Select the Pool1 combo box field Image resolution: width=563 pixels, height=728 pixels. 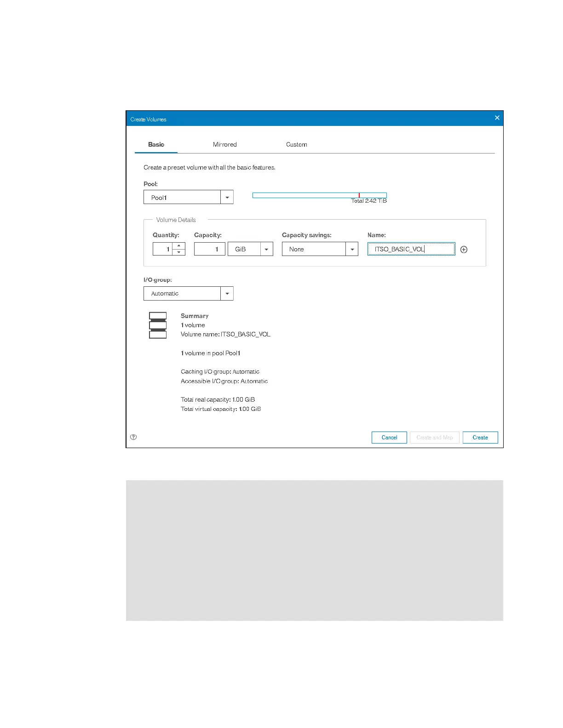pos(182,197)
